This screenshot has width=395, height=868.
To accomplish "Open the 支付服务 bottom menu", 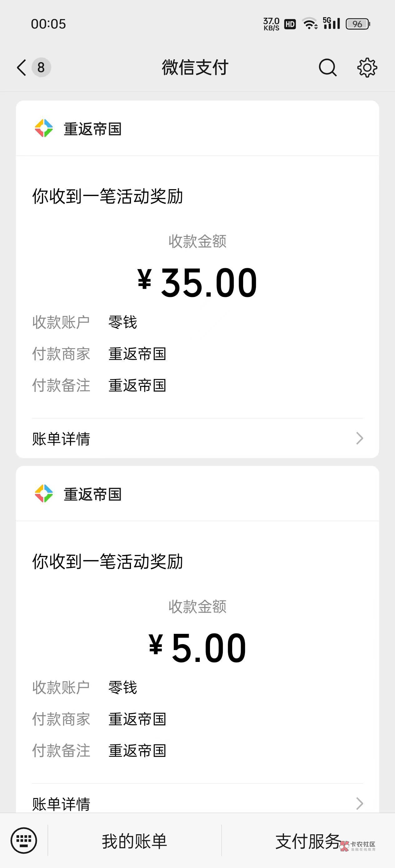I will (x=307, y=841).
